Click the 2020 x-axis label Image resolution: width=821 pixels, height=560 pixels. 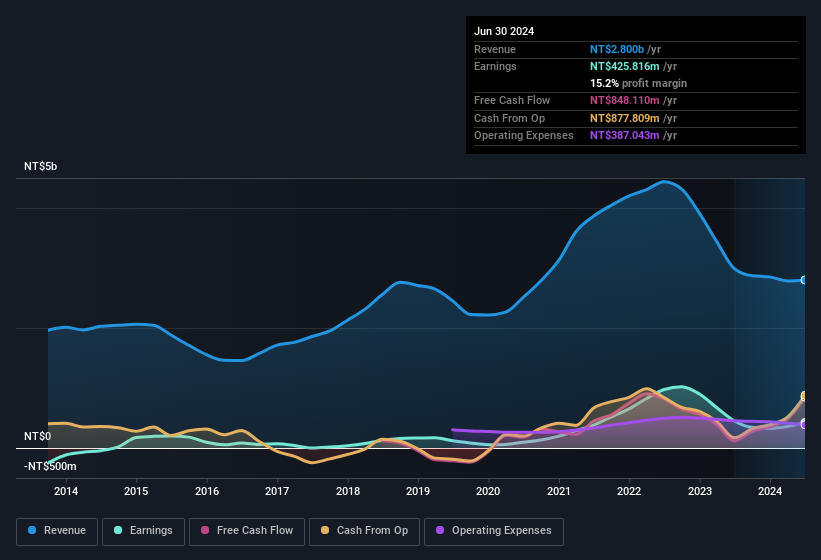coord(488,491)
